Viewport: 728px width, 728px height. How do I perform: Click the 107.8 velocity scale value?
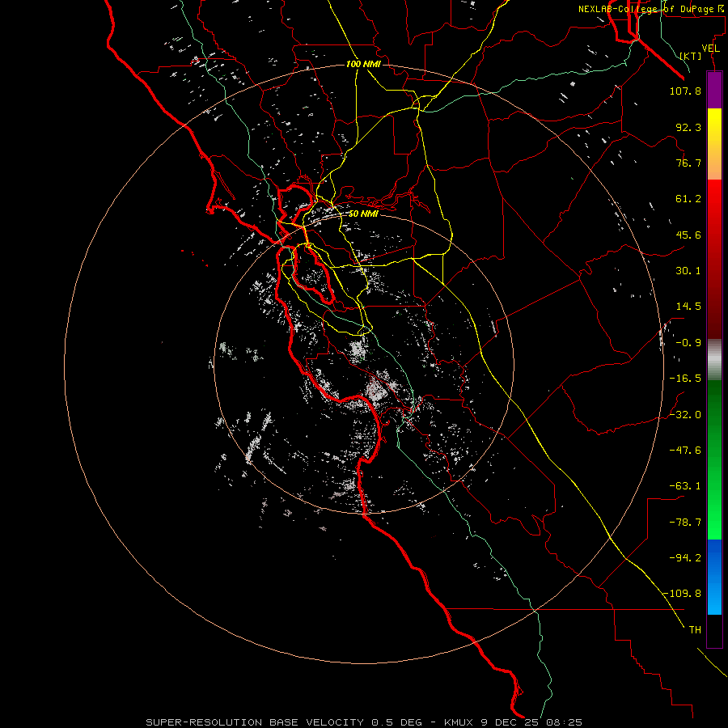685,91
